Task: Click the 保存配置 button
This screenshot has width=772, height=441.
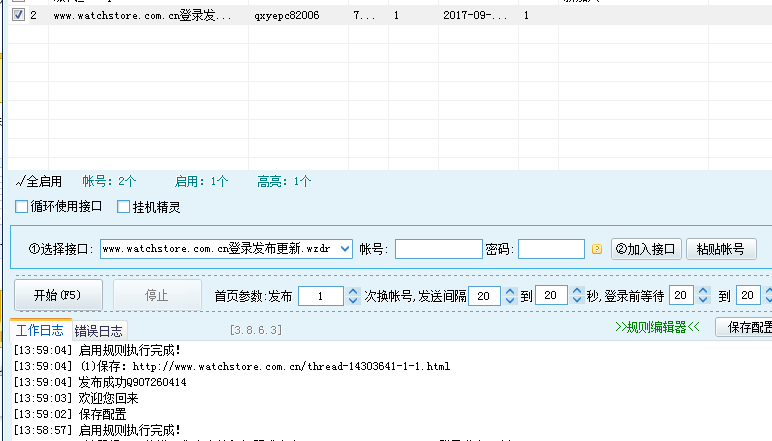Action: pos(744,327)
